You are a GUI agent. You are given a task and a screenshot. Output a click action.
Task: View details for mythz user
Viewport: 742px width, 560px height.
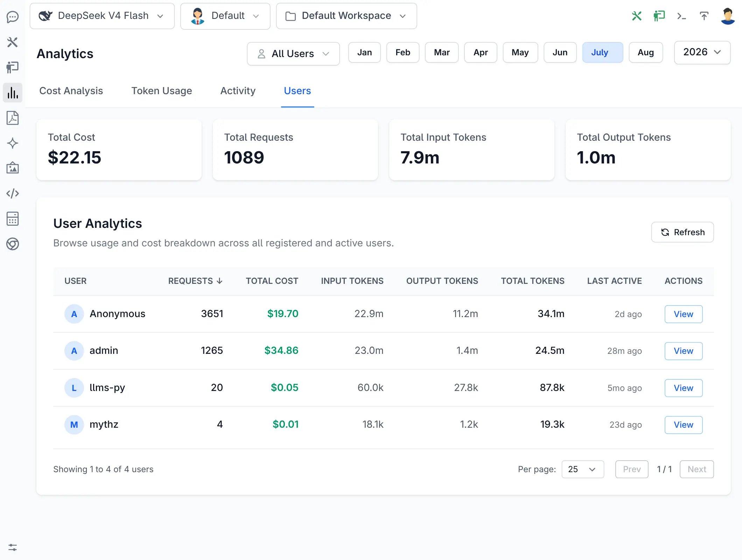(x=684, y=425)
